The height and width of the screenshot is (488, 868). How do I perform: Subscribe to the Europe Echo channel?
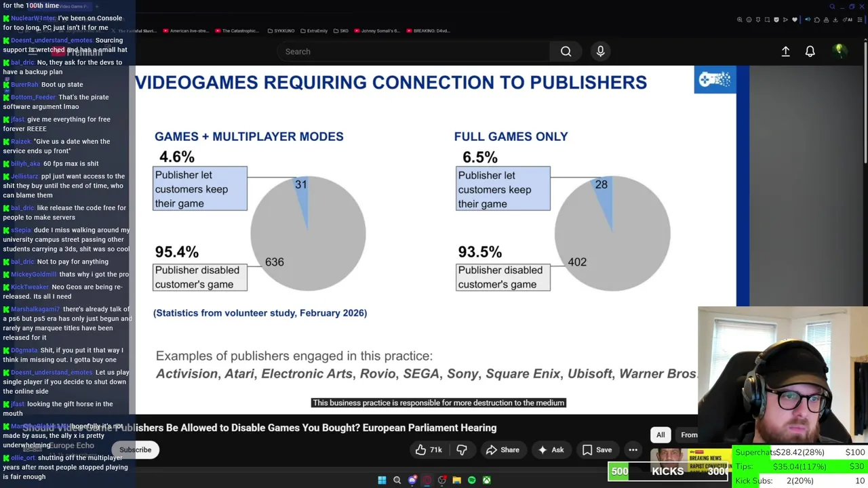[x=136, y=449]
